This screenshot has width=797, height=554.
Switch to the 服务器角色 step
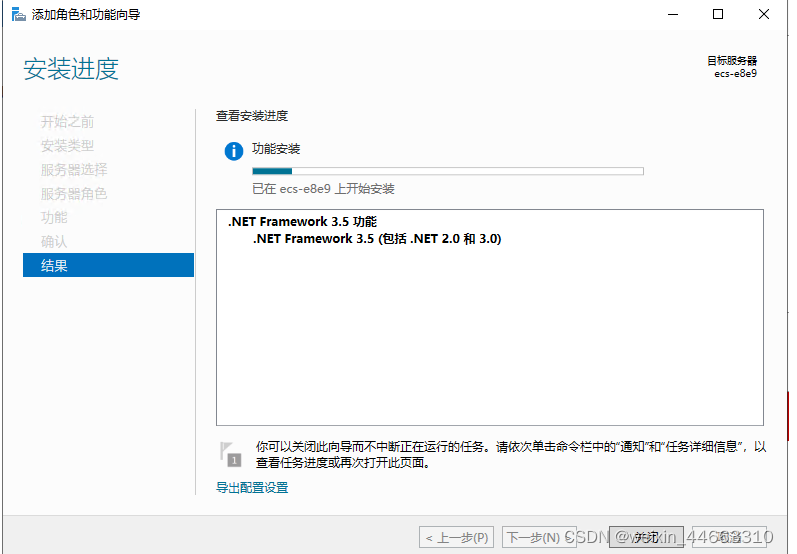[x=74, y=194]
